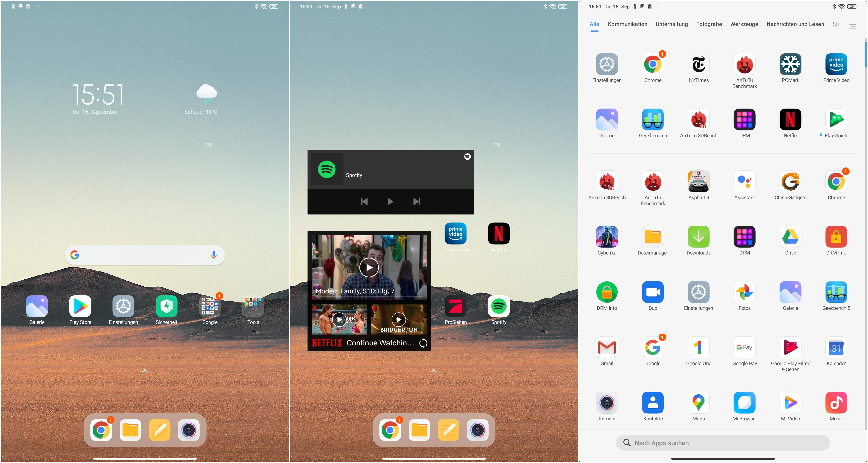Open Netflix icon on middle home screen
The width and height of the screenshot is (868, 463).
[499, 233]
